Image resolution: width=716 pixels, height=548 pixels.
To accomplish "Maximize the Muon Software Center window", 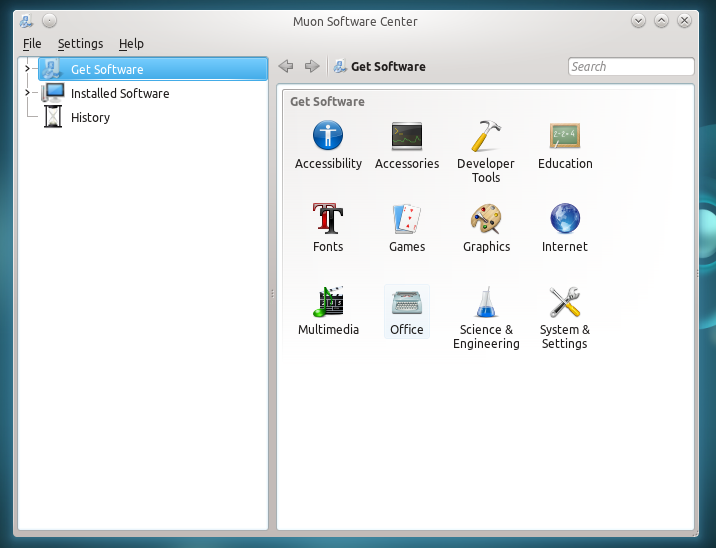I will (x=661, y=21).
